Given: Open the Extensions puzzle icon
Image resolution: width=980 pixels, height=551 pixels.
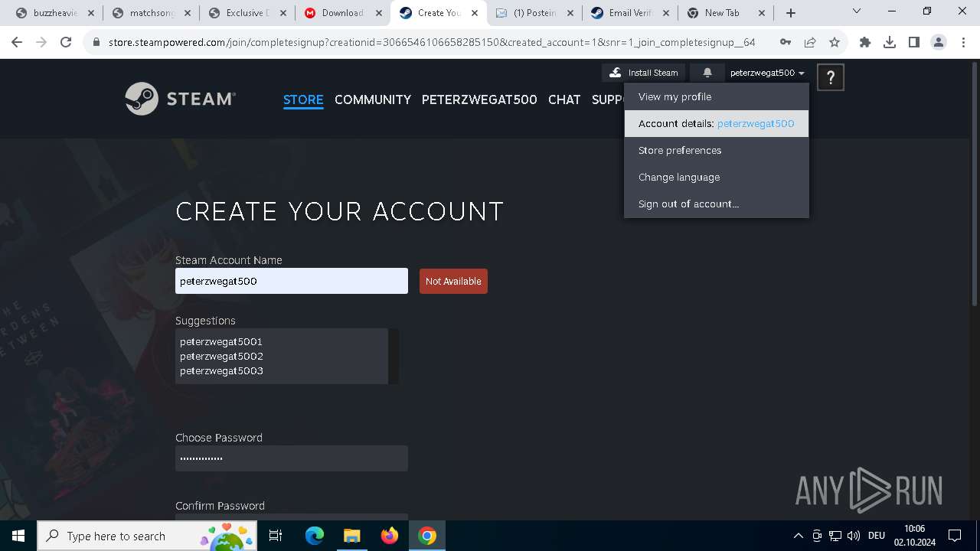Looking at the screenshot, I should pos(865,42).
